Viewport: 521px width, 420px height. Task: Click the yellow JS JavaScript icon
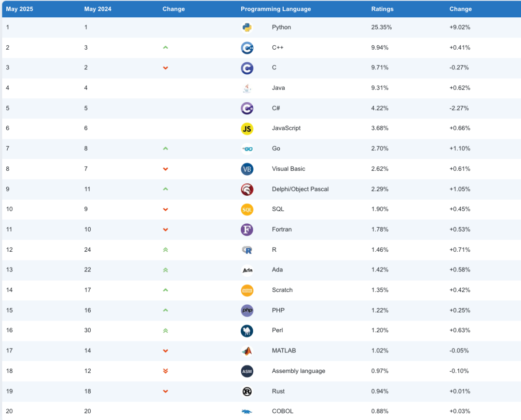(247, 128)
